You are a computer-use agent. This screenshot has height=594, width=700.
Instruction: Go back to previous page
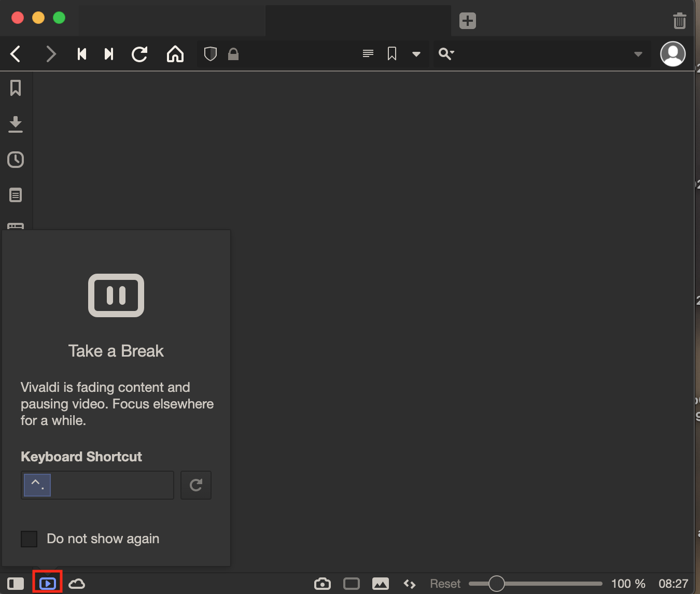point(16,54)
